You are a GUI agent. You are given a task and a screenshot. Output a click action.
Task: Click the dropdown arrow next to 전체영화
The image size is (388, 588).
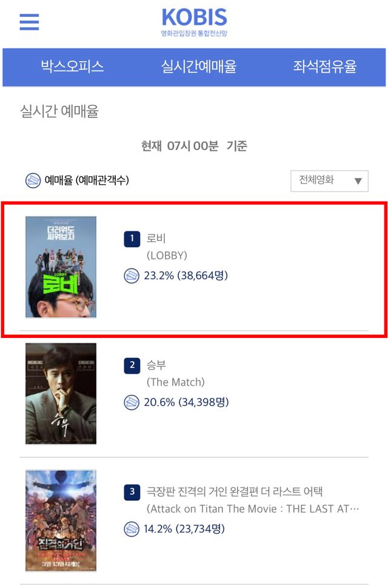click(358, 181)
